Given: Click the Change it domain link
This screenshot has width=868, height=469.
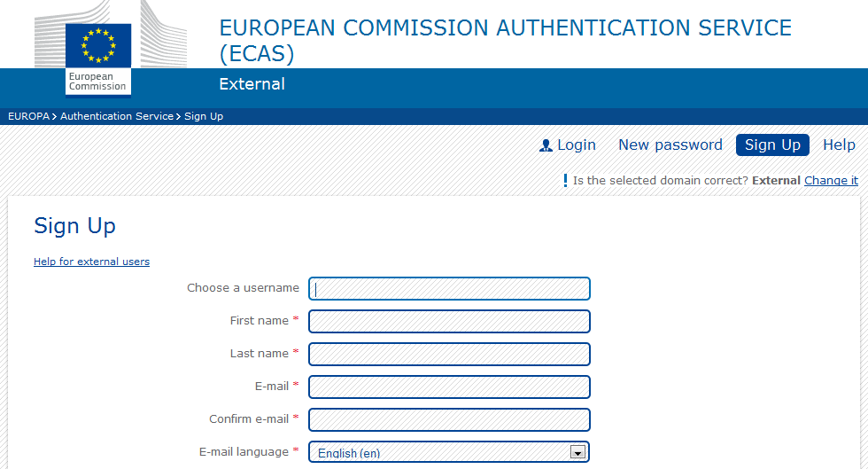Looking at the screenshot, I should [831, 181].
